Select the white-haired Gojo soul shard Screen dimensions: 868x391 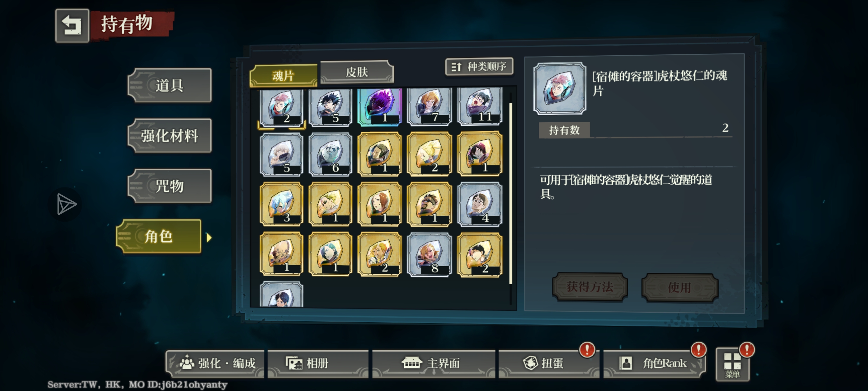tap(281, 155)
